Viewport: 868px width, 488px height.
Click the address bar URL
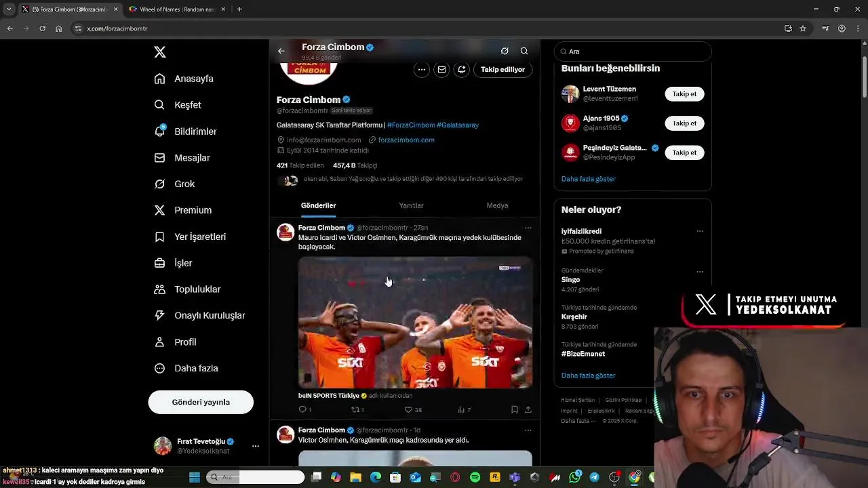click(x=117, y=28)
